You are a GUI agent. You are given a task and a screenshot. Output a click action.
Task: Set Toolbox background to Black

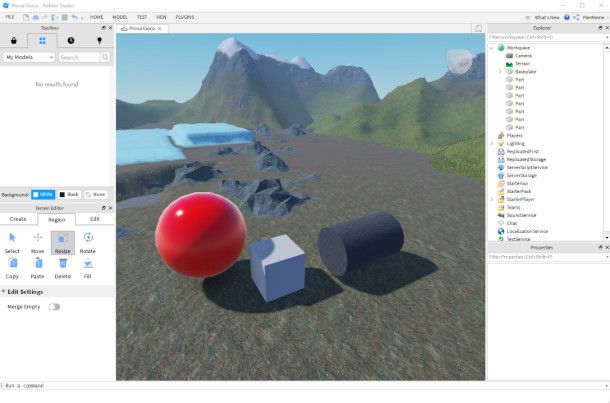(x=69, y=194)
